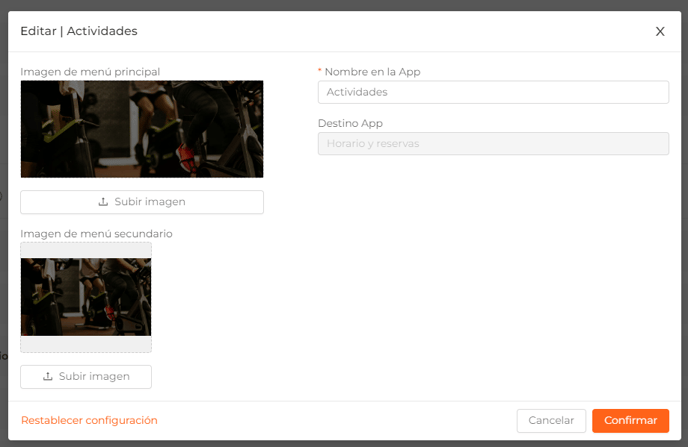Select the main menu image preview
This screenshot has height=447, width=688.
142,129
